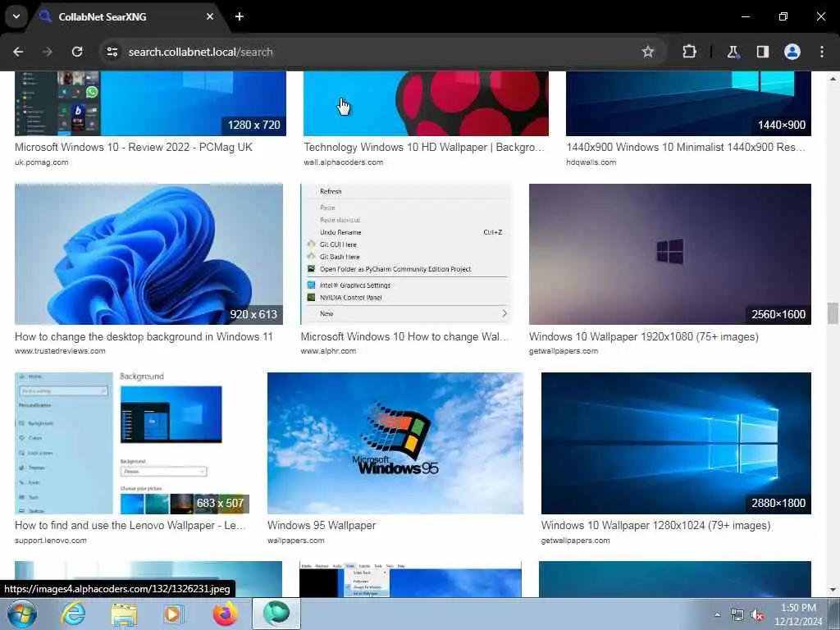The height and width of the screenshot is (630, 840).
Task: Click getwallpapers.com under the 1920x1080 title
Action: (x=563, y=351)
